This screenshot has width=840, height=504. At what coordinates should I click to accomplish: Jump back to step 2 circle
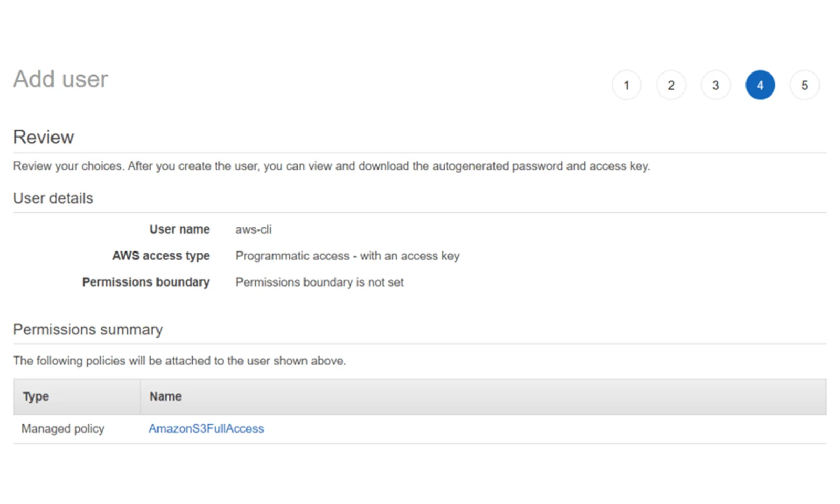pos(671,85)
